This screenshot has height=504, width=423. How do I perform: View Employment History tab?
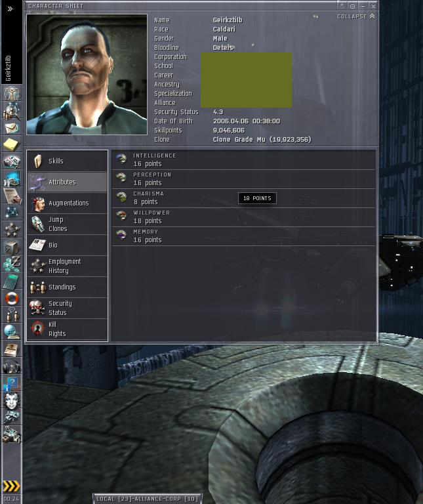coord(68,266)
